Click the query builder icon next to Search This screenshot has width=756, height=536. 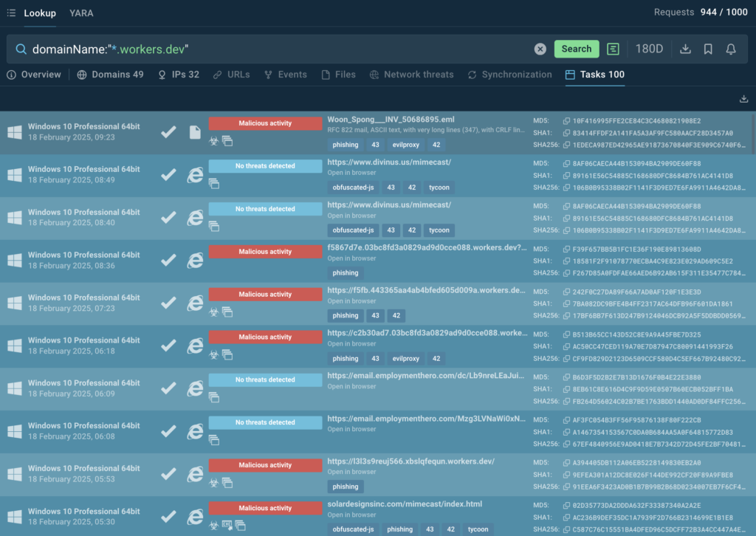pos(613,49)
